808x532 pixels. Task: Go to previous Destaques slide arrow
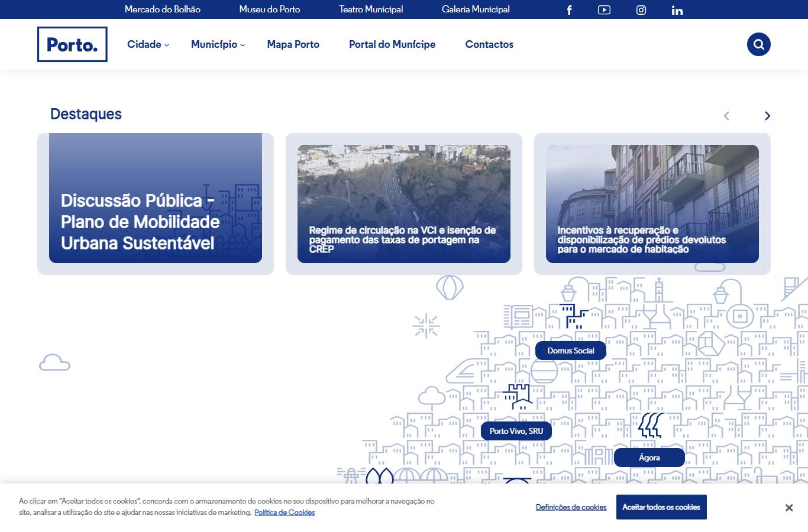click(x=726, y=116)
